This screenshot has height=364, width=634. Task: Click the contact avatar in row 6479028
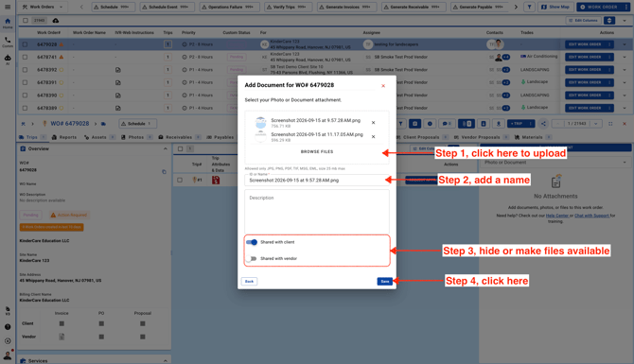click(498, 44)
